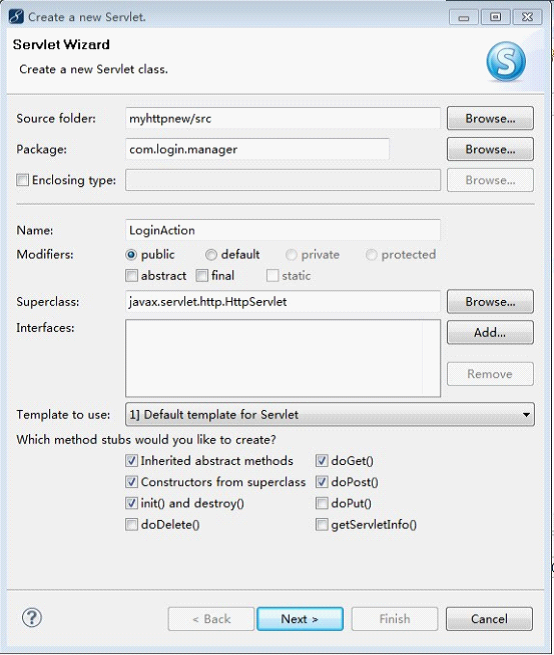Open the Template to use dropdown
The height and width of the screenshot is (655, 554).
[x=330, y=414]
